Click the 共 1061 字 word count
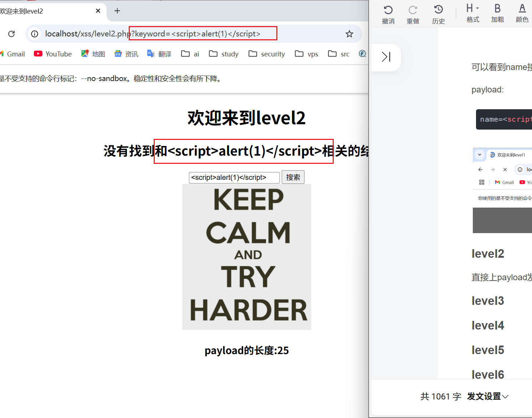 pos(441,396)
